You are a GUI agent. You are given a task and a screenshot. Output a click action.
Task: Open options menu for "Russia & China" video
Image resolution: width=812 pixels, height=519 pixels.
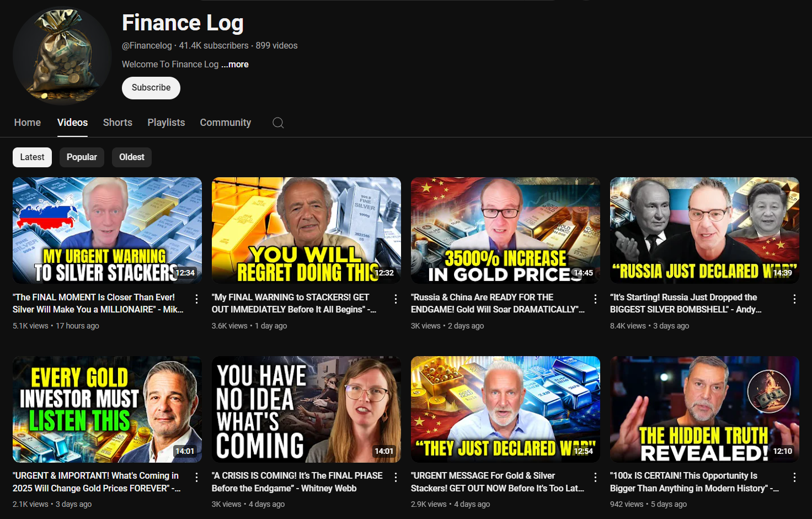pos(595,299)
